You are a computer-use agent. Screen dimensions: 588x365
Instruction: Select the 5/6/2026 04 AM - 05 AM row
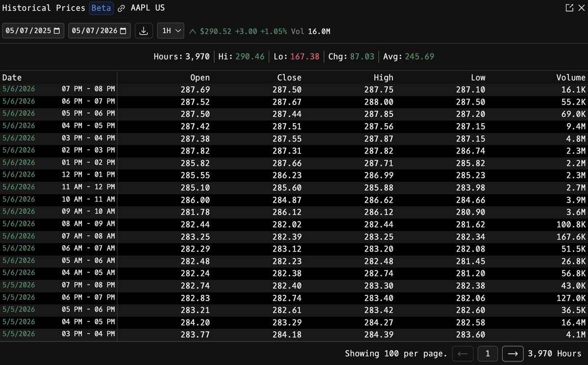click(x=294, y=273)
